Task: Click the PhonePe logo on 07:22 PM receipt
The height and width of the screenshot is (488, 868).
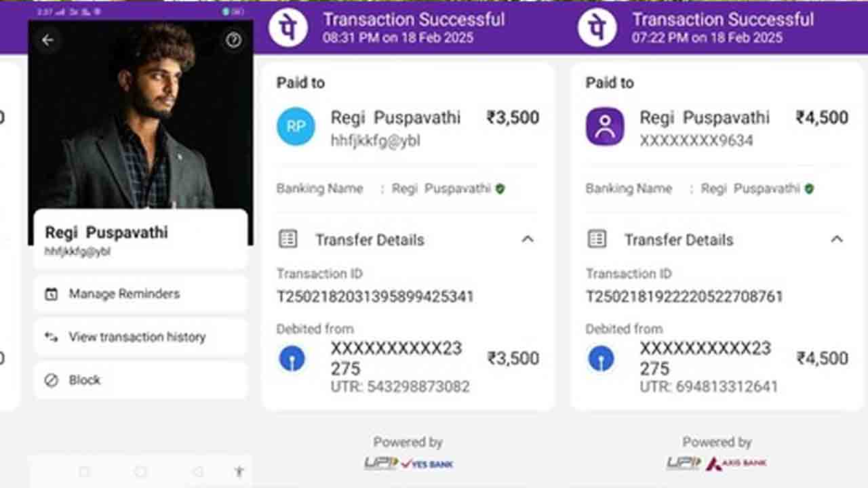Action: point(597,28)
